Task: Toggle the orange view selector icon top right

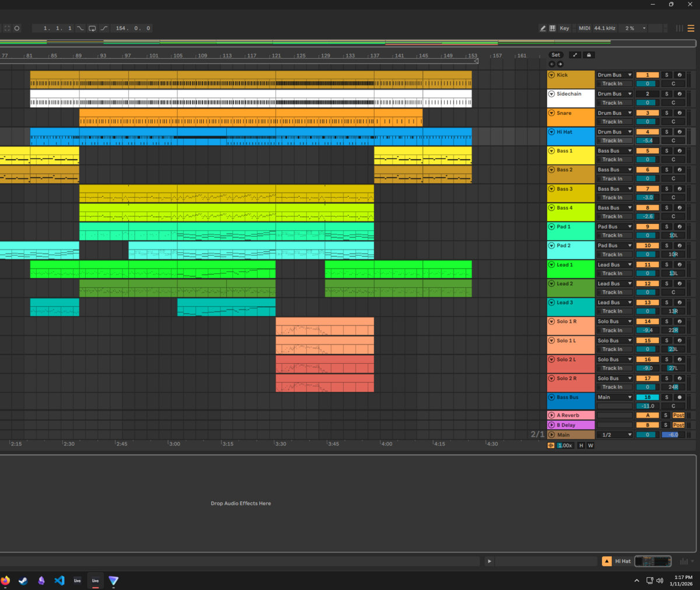Action: click(691, 28)
